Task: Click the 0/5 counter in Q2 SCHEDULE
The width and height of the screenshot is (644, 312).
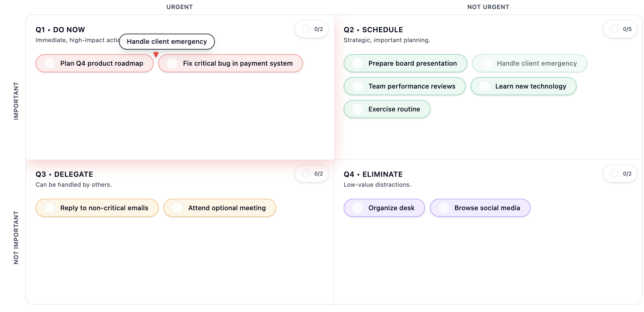Action: tap(620, 29)
